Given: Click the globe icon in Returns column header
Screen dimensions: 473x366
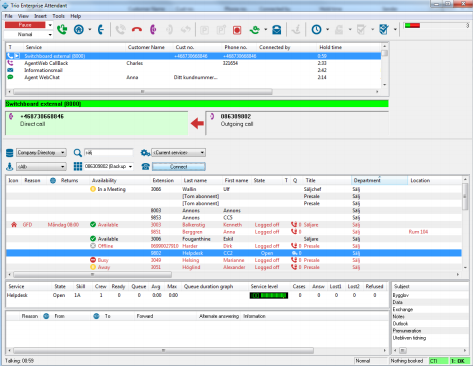Looking at the screenshot, I should point(53,180).
